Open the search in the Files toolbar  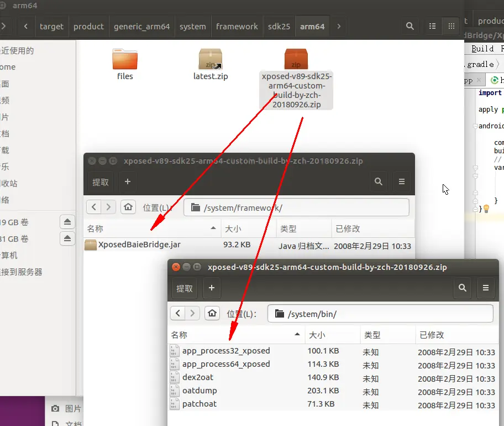pyautogui.click(x=410, y=26)
